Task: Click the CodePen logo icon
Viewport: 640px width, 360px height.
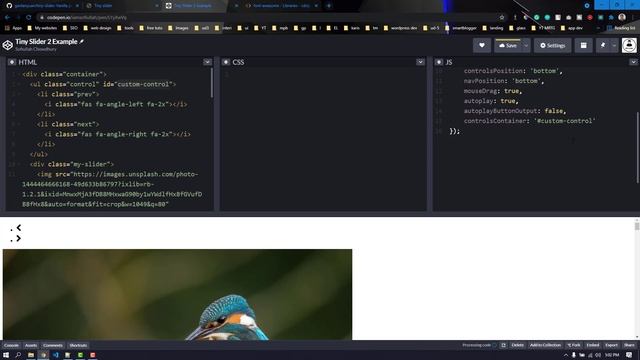Action: tap(7, 45)
